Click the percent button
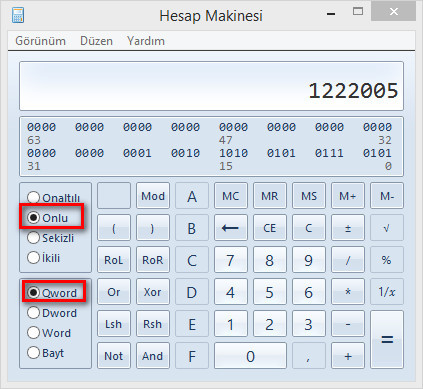 click(387, 260)
